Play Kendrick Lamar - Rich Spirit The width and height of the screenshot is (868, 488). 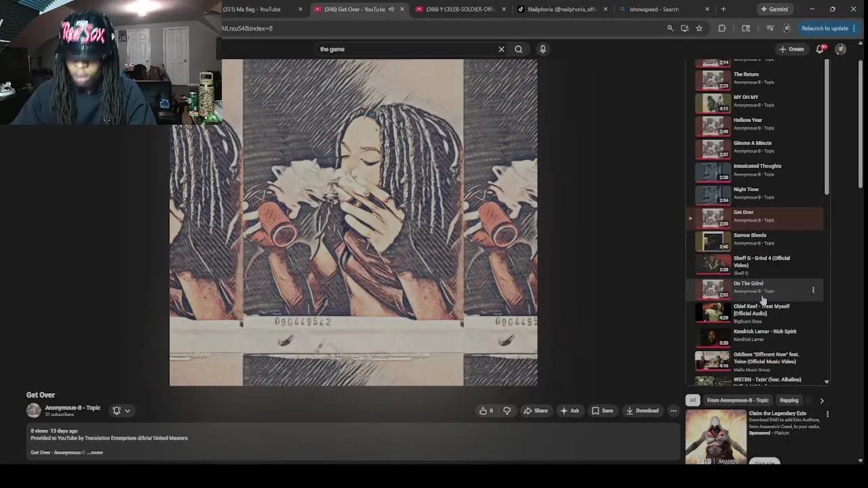(x=756, y=336)
